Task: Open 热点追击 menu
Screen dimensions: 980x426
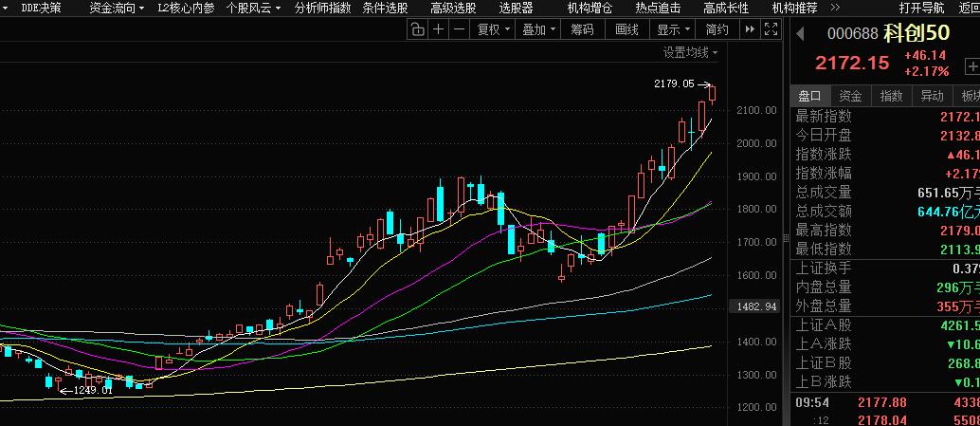Action: [x=658, y=9]
